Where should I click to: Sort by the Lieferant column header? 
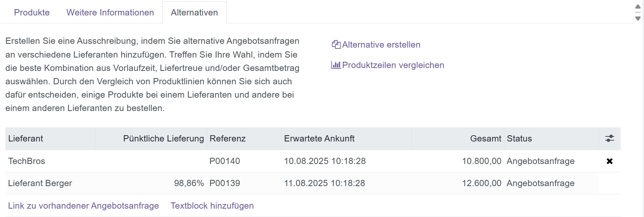(x=26, y=139)
